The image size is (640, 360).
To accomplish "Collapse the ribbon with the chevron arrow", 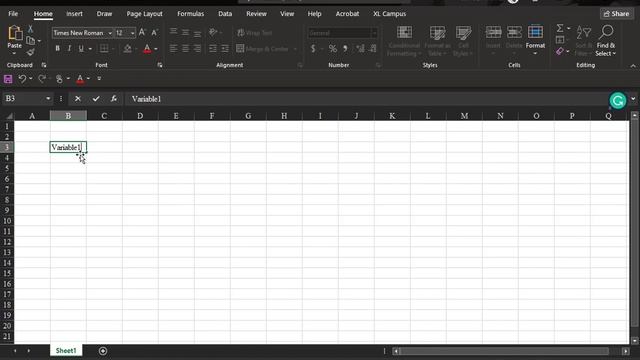I will [x=633, y=66].
